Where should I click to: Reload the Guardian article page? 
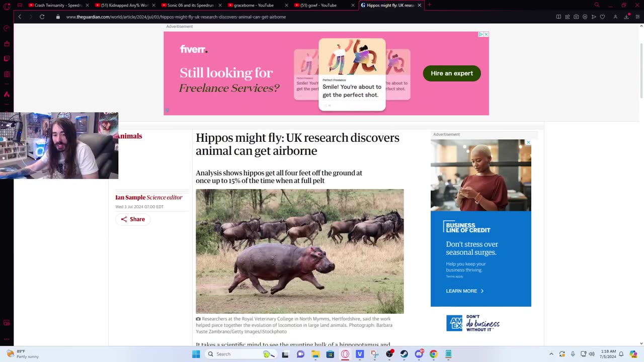click(42, 17)
